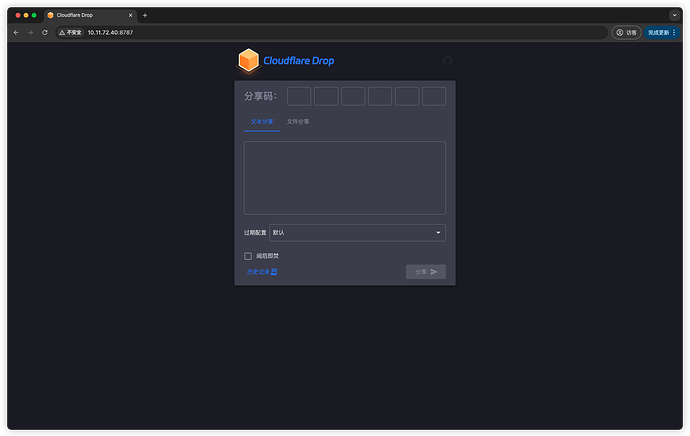Image resolution: width=690 pixels, height=436 pixels.
Task: Switch to the 文件分享 tab
Action: (x=298, y=122)
